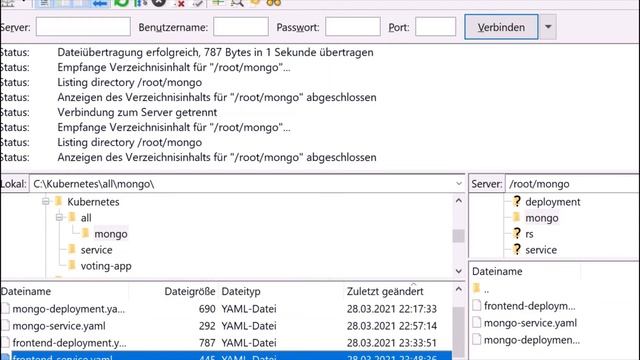Screen dimensions: 640x360
Task: Click file icon of remote frontend-deploym...
Action: click(x=477, y=305)
